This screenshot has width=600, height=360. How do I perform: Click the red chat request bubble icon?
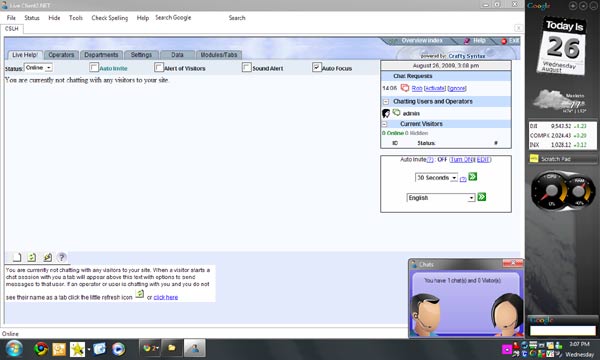click(x=404, y=88)
